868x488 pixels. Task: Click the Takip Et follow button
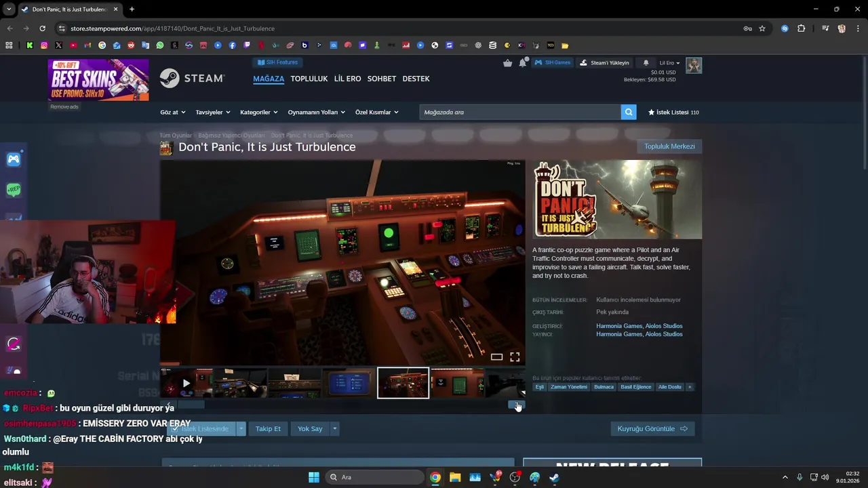[x=268, y=429]
